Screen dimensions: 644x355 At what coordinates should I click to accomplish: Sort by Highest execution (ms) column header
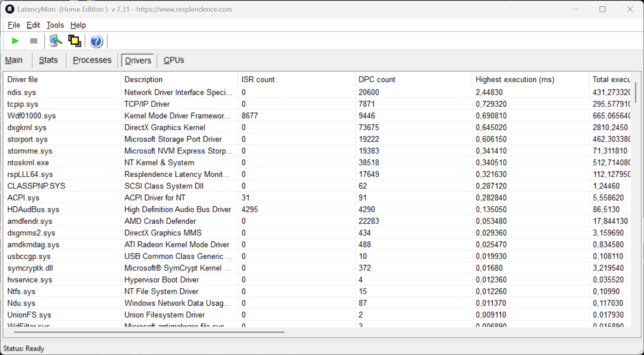[514, 80]
